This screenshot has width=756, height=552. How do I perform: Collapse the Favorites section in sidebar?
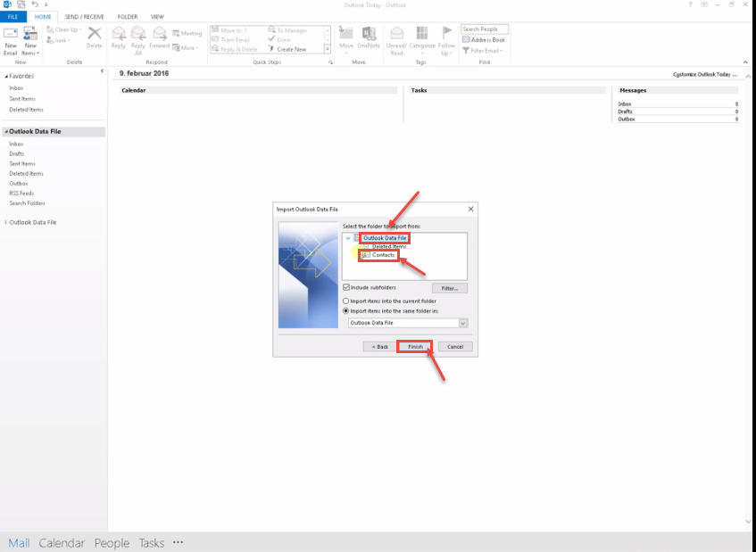(x=6, y=77)
